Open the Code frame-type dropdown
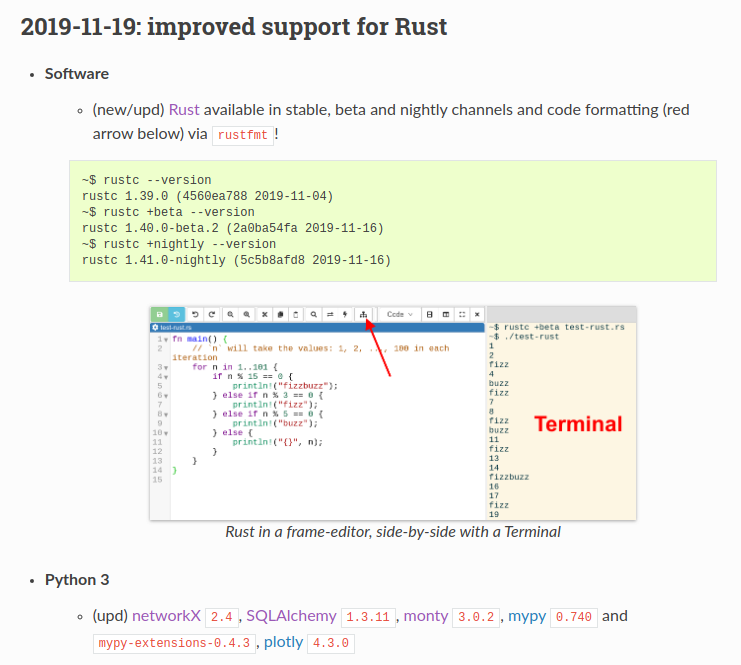The image size is (741, 665). (x=400, y=314)
